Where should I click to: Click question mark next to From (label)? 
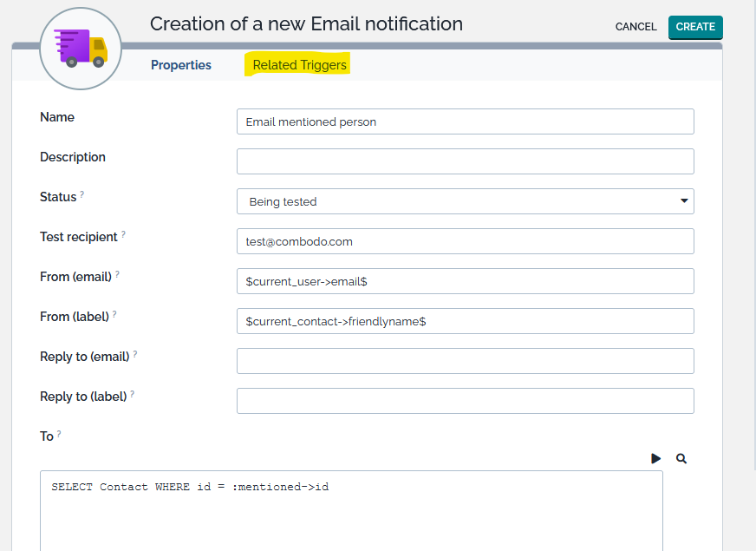(115, 315)
